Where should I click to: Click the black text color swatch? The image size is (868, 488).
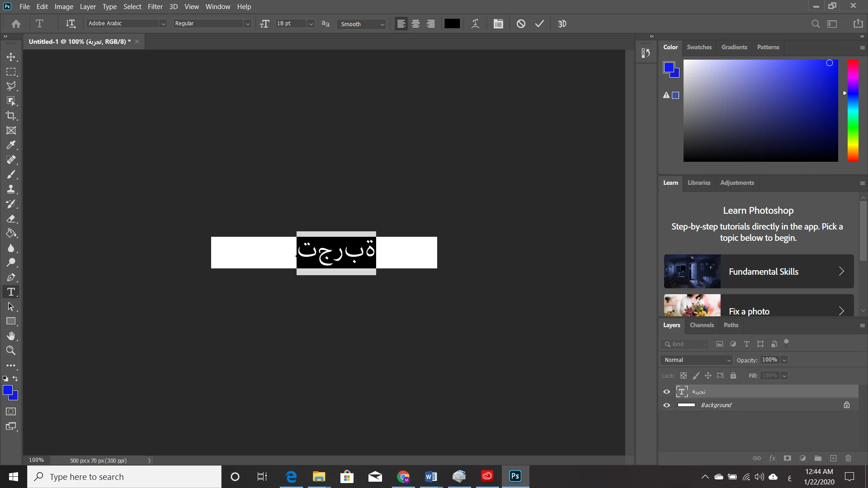[452, 24]
